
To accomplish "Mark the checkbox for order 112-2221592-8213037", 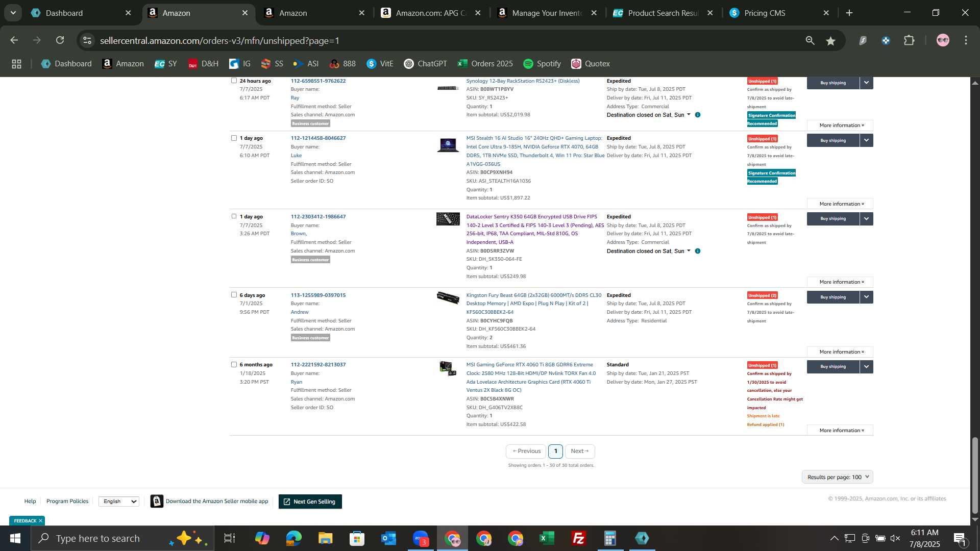I will point(234,364).
